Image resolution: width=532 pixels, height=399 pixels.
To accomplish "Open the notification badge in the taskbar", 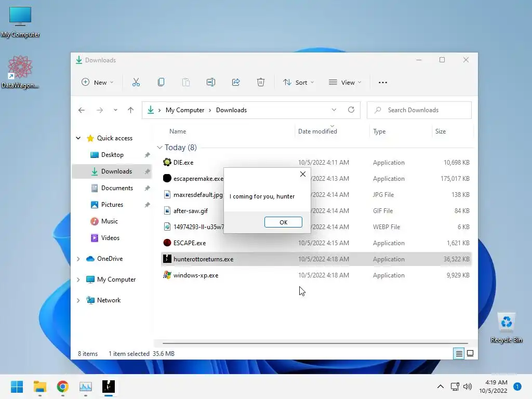I will pos(517,387).
